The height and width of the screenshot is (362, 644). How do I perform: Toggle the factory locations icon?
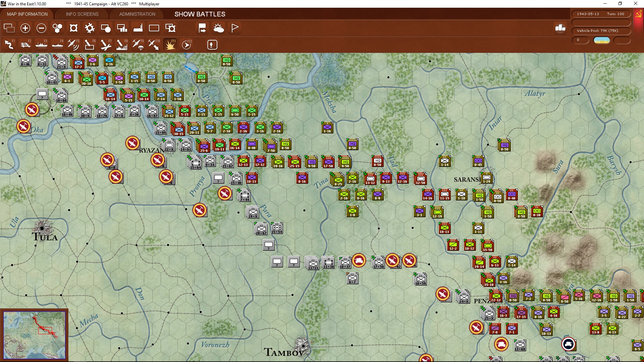(138, 28)
